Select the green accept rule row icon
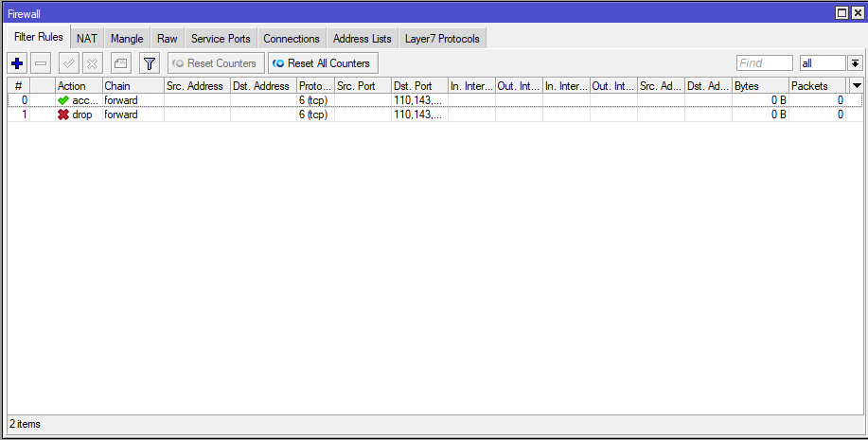The height and width of the screenshot is (440, 868). [x=63, y=100]
